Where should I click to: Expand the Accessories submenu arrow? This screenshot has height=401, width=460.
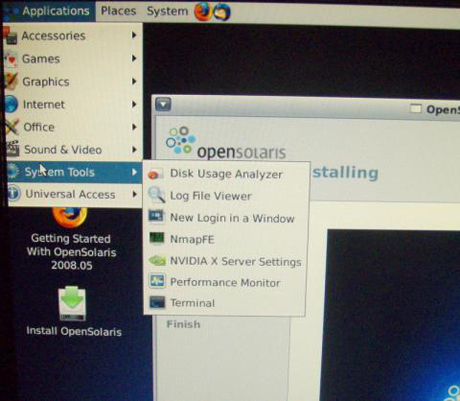134,35
